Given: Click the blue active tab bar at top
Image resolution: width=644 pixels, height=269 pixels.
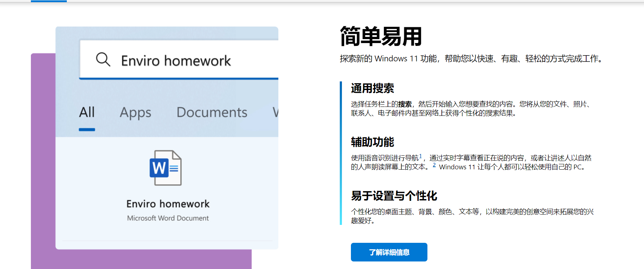Looking at the screenshot, I should [x=49, y=1].
